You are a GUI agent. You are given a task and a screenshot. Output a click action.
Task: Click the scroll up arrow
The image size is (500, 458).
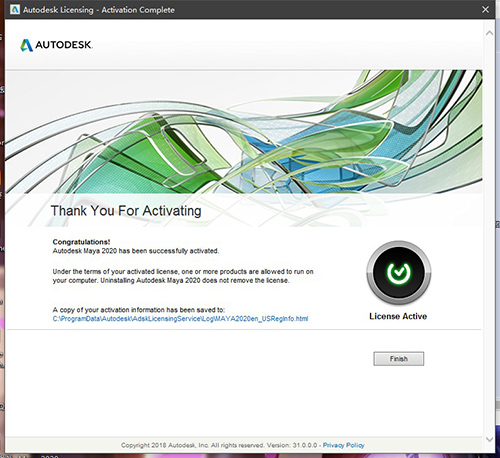pyautogui.click(x=489, y=33)
